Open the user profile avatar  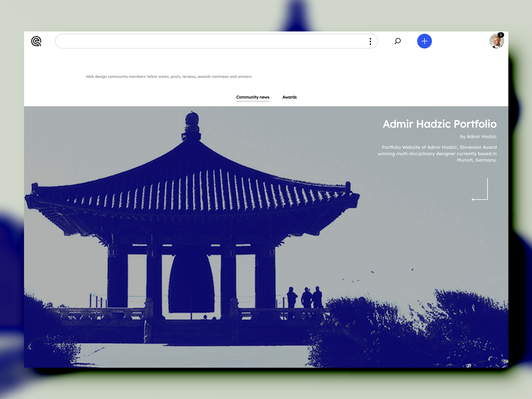tap(496, 42)
